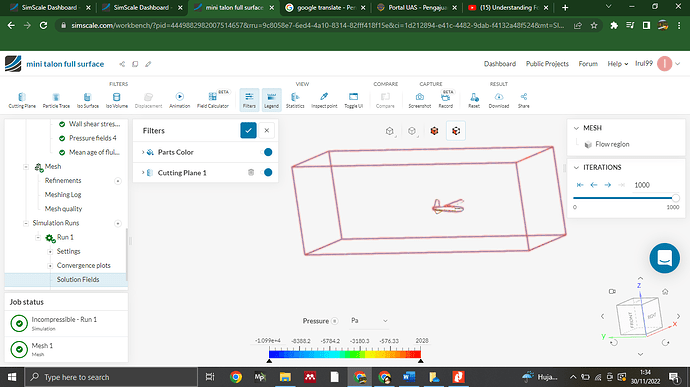Screen dimensions: 690x387
Task: Activate the Inspect point tool
Action: pyautogui.click(x=324, y=100)
